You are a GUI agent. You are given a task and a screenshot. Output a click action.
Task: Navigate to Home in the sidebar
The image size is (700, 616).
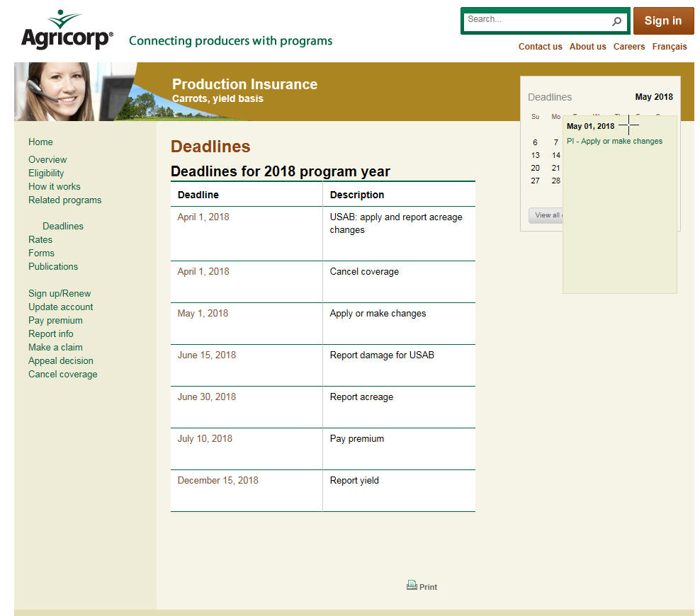click(x=40, y=142)
